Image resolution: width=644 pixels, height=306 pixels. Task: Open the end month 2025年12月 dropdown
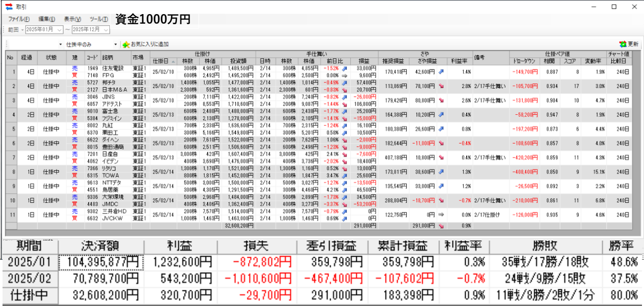coord(106,30)
